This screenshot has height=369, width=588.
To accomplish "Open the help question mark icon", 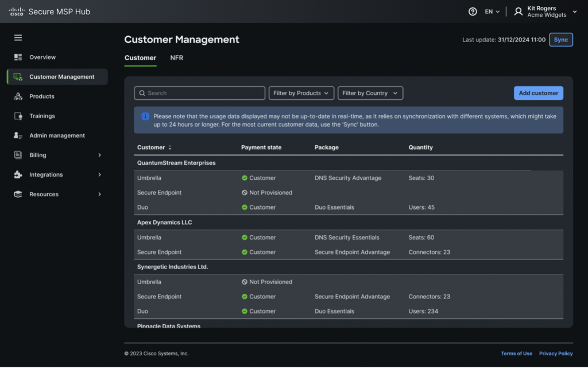I will (x=473, y=11).
